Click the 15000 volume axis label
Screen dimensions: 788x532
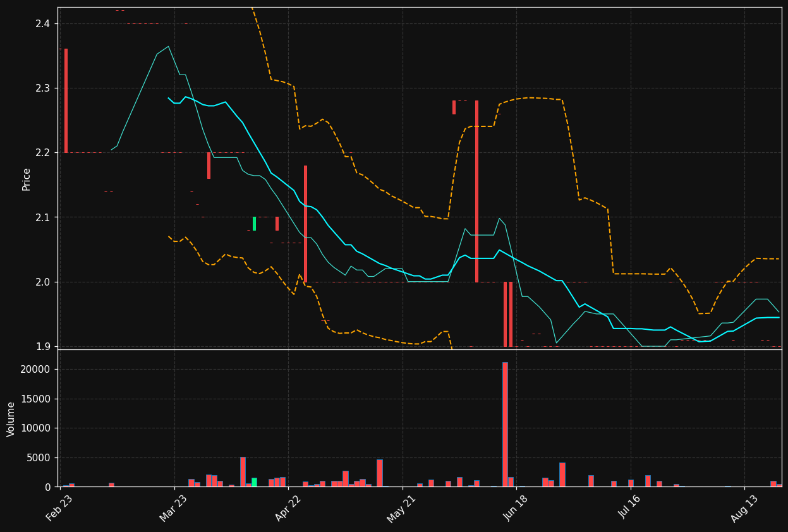click(x=36, y=399)
